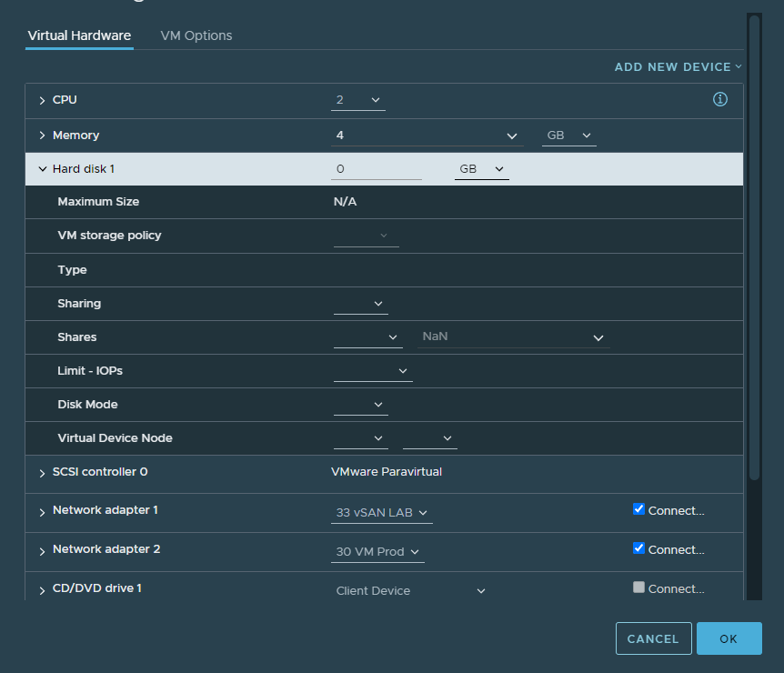Expand SCSI controller 0 row

point(42,473)
